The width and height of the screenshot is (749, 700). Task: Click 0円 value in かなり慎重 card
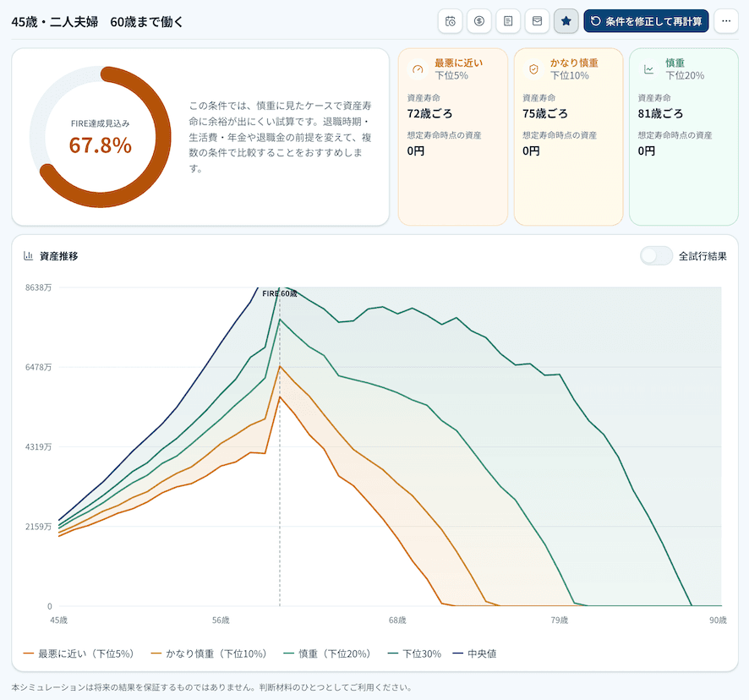click(x=531, y=151)
